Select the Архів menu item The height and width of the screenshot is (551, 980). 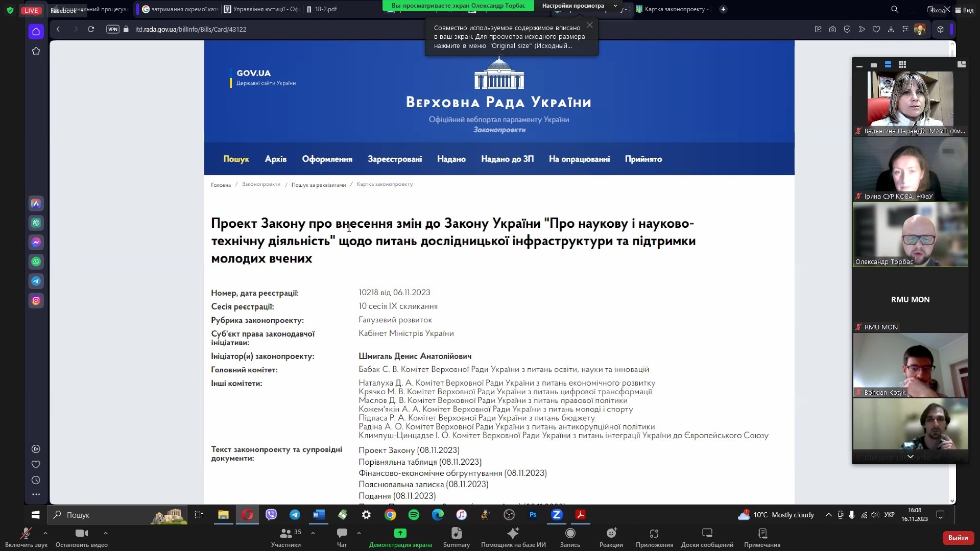[275, 159]
